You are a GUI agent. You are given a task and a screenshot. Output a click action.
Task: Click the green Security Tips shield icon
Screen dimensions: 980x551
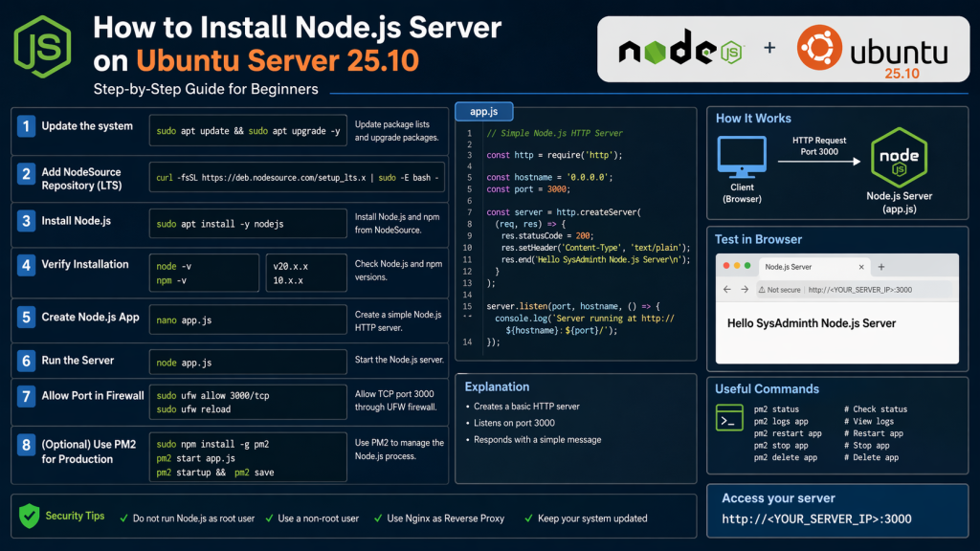[x=29, y=517]
